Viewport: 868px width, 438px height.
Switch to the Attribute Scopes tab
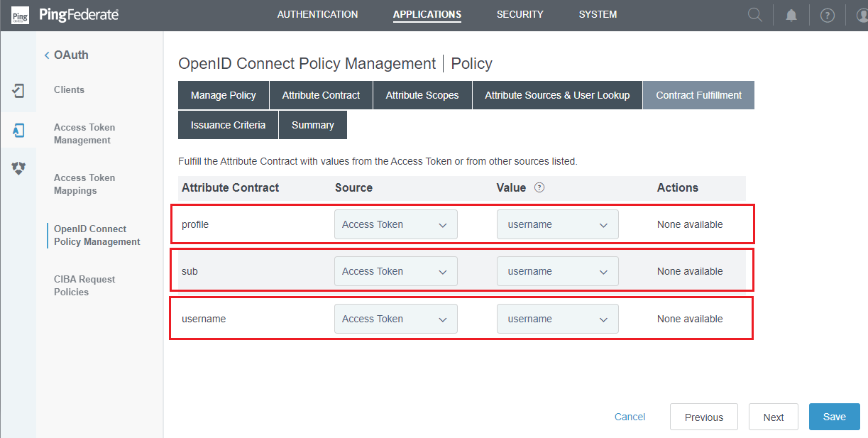[422, 95]
